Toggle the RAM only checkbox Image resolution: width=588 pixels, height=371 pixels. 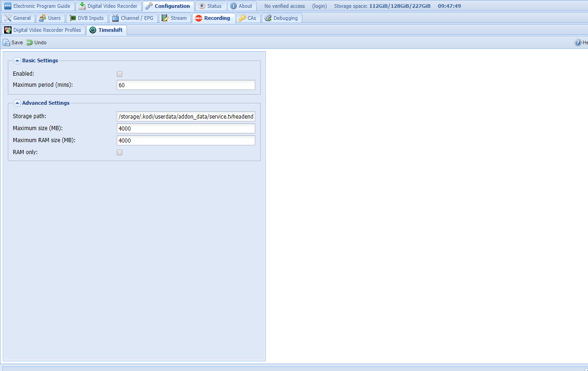tap(120, 152)
